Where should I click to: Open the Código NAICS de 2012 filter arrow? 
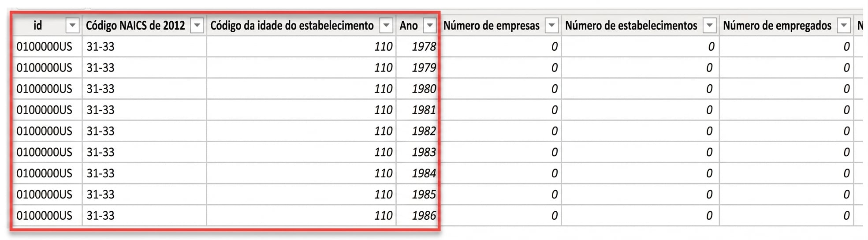point(197,26)
